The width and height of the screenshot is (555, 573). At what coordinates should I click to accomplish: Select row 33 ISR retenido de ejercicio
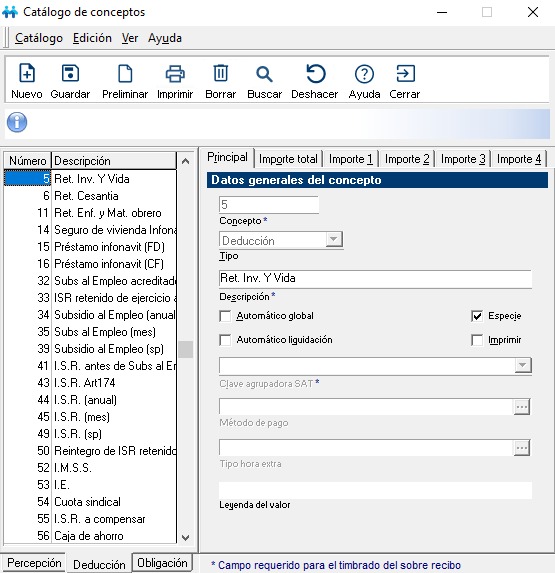click(90, 298)
